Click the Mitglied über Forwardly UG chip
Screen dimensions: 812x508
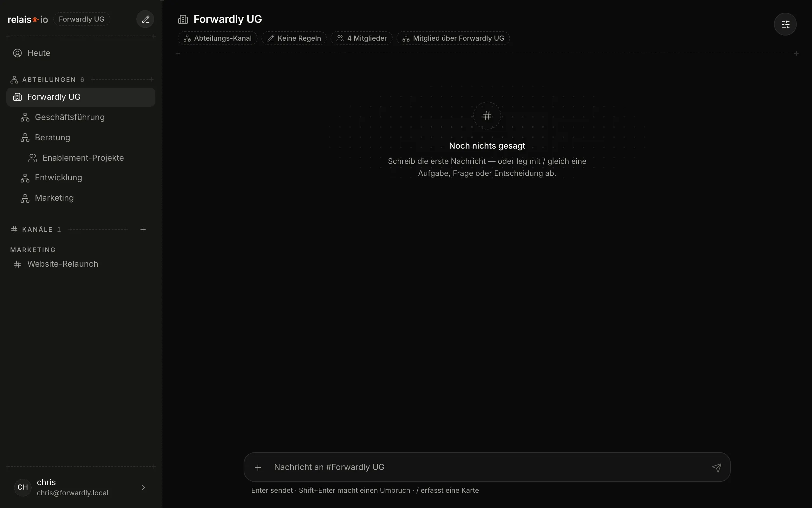453,38
